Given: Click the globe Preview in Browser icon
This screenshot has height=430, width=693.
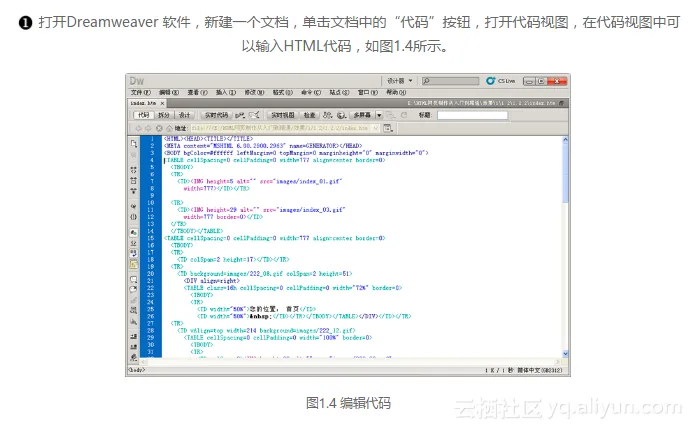Looking at the screenshot, I should click(341, 115).
